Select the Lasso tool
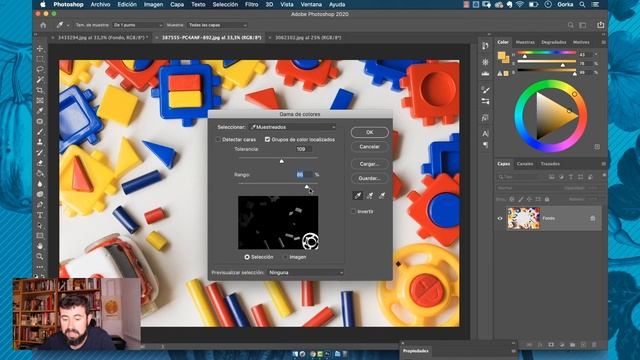The height and width of the screenshot is (360, 640). click(40, 69)
